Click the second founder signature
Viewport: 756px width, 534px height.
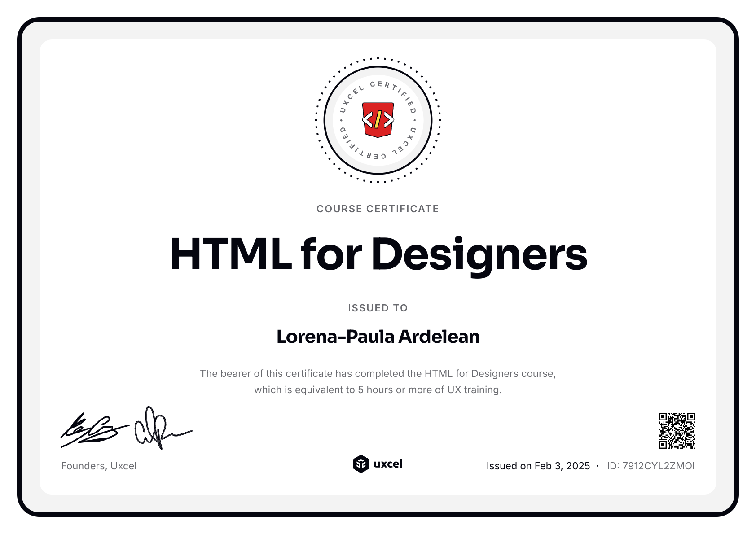[159, 429]
